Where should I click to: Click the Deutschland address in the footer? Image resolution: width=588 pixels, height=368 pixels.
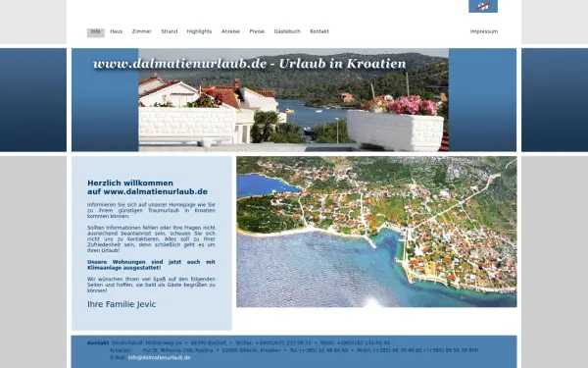251,342
